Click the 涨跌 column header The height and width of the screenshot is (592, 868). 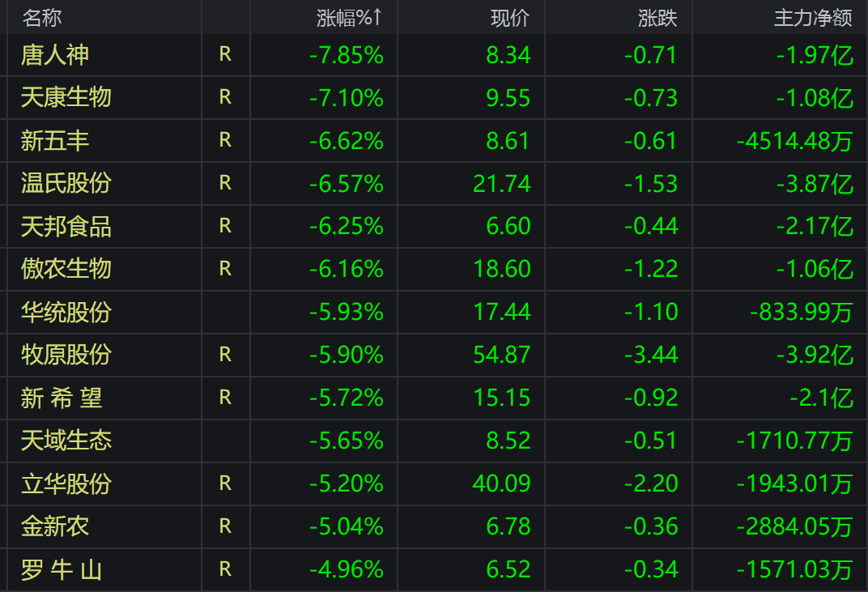[657, 17]
